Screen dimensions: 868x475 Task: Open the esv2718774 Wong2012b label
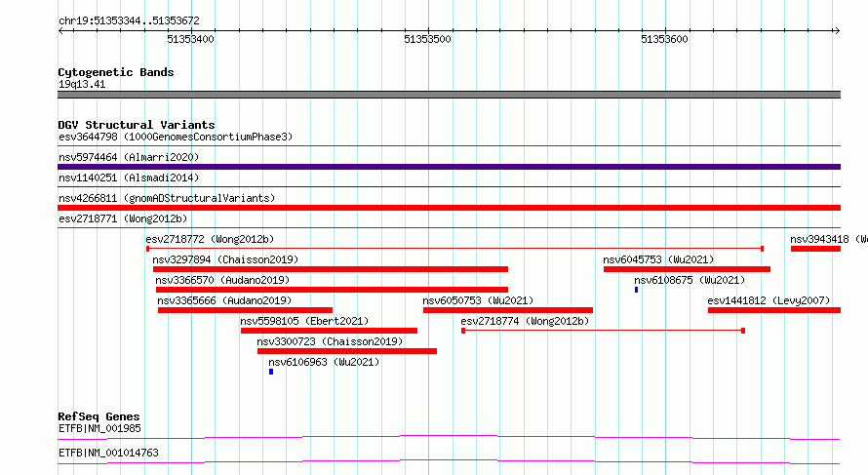pos(525,321)
